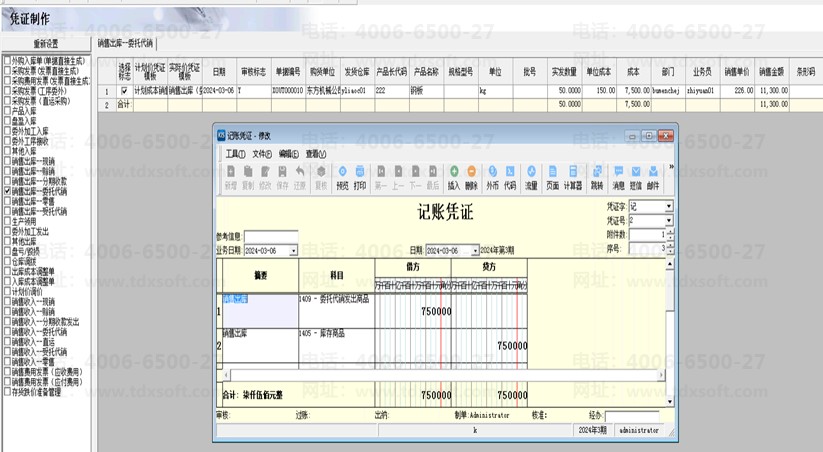Expand the 凭证号 combo box

pos(669,220)
